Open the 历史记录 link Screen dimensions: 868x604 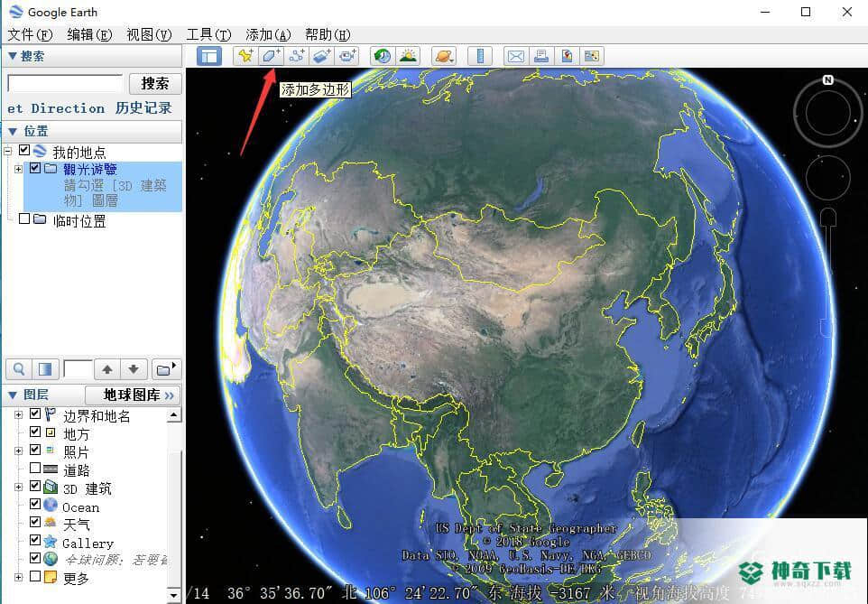143,108
